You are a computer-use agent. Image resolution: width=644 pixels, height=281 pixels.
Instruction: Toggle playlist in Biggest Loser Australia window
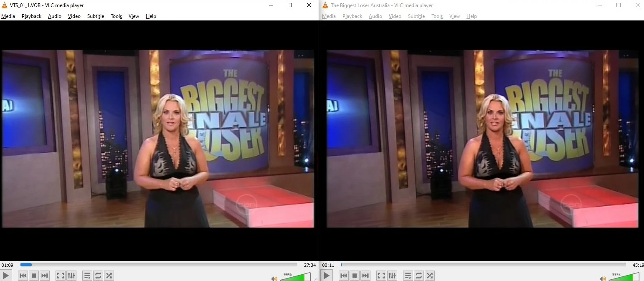click(408, 276)
